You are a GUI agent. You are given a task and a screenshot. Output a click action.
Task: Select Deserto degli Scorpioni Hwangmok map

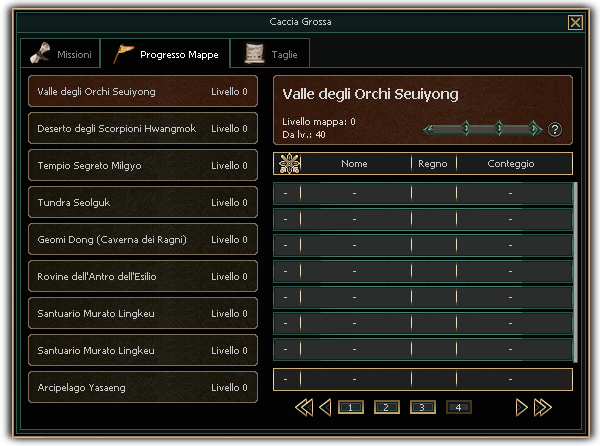pos(142,129)
